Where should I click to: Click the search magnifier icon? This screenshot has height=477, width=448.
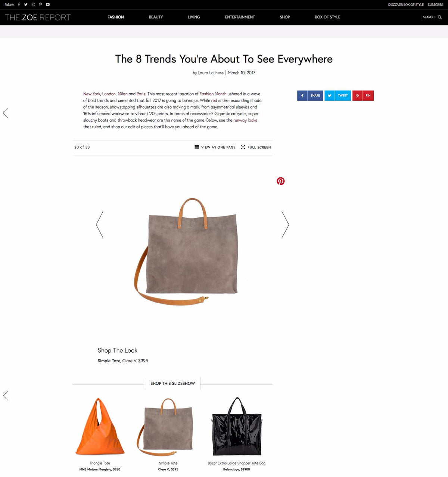pyautogui.click(x=439, y=17)
